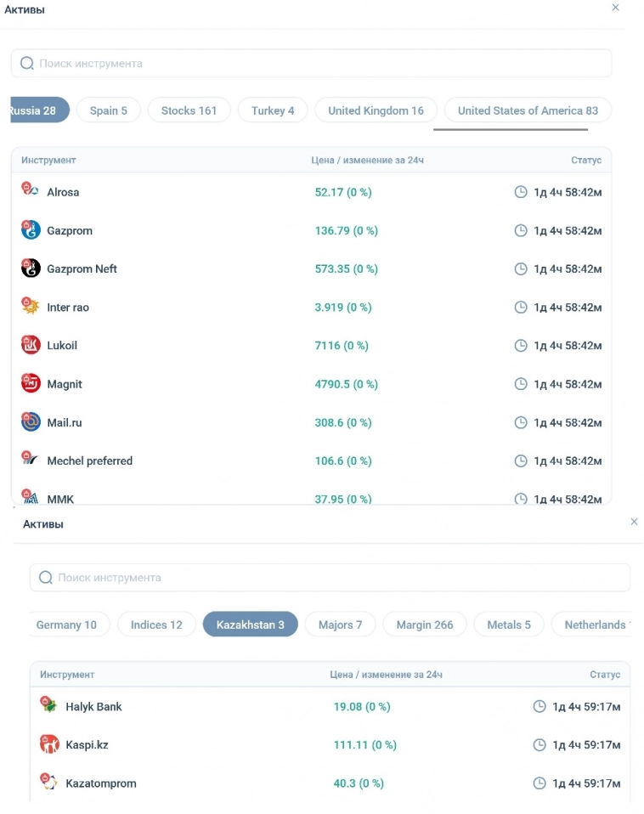Click the Lukoil logo icon

(31, 345)
